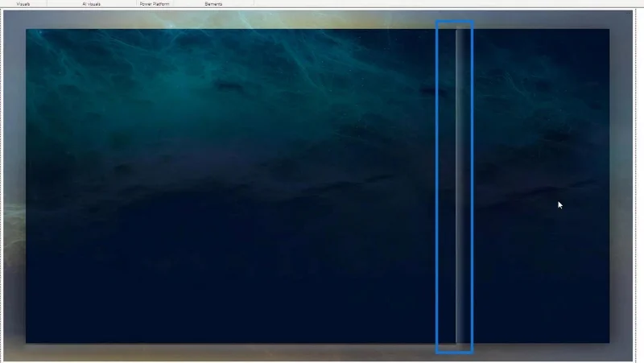Image resolution: width=644 pixels, height=363 pixels.
Task: Click inside the blue box left of divider
Action: 448,186
